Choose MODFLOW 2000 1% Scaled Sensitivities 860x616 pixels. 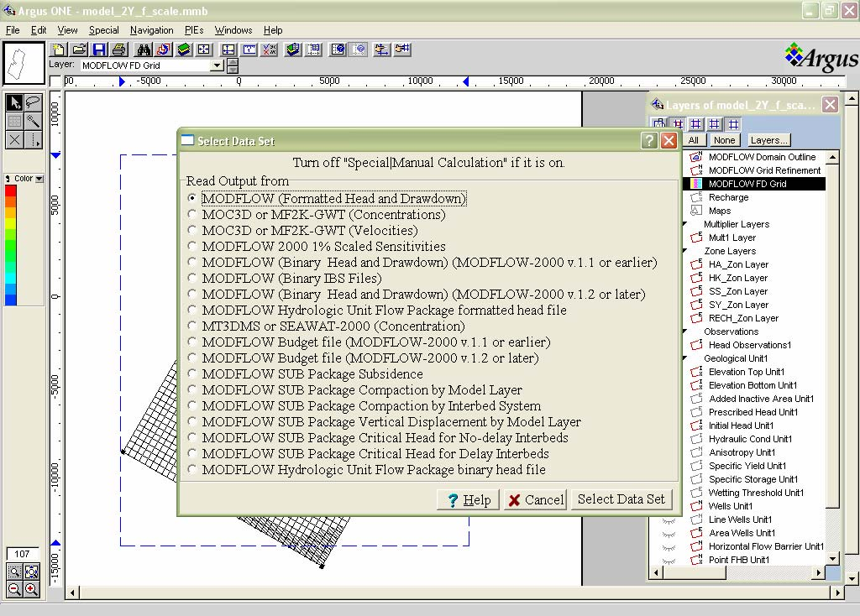(191, 246)
